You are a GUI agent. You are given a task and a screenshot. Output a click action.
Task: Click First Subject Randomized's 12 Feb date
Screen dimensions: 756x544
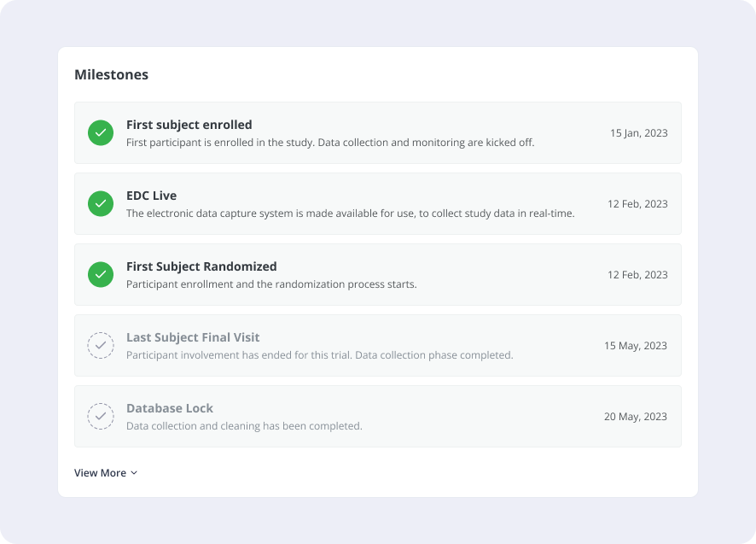coord(637,275)
